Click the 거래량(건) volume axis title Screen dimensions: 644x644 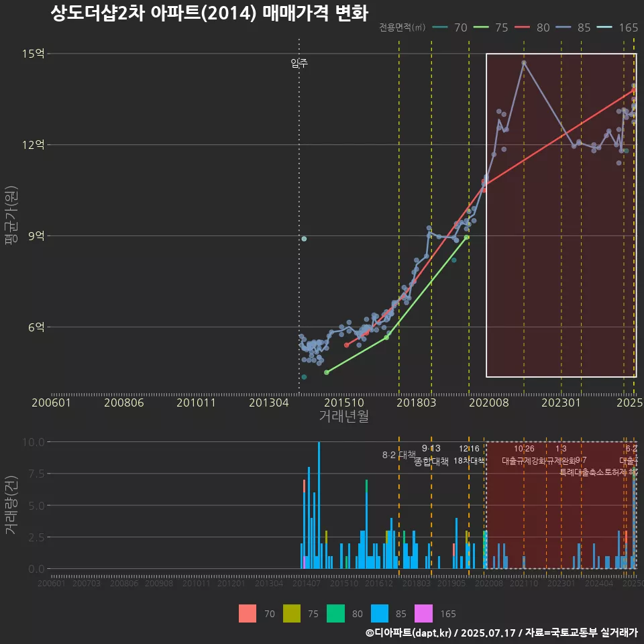coord(11,505)
